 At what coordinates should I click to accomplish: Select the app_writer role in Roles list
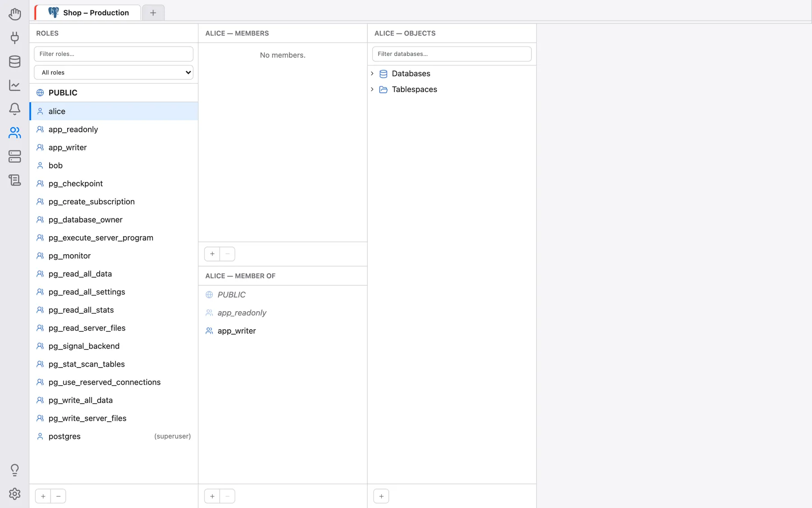tap(114, 147)
